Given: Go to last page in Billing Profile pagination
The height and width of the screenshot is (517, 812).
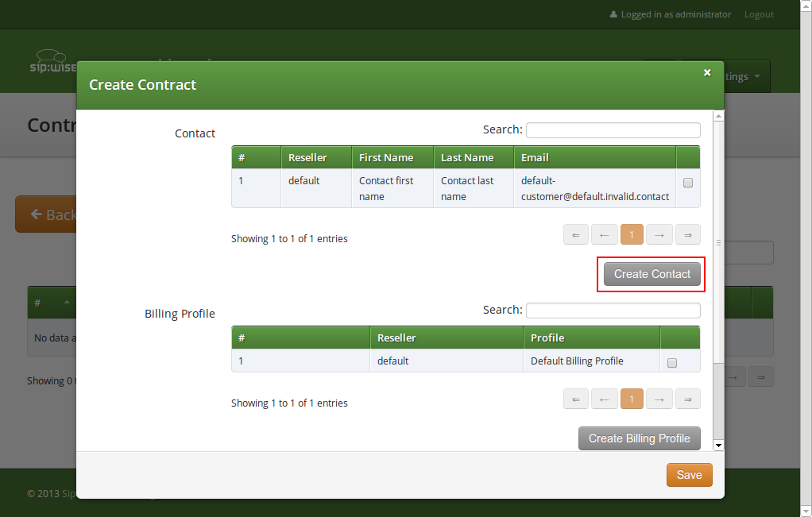Looking at the screenshot, I should tap(687, 399).
